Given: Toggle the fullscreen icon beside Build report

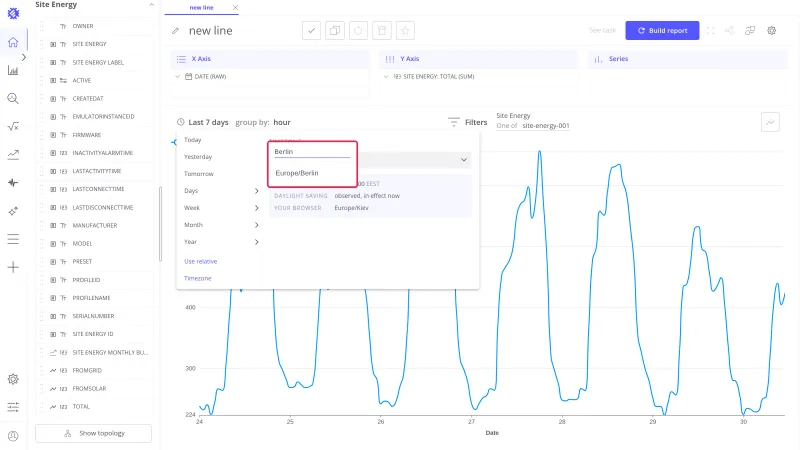Looking at the screenshot, I should point(710,31).
